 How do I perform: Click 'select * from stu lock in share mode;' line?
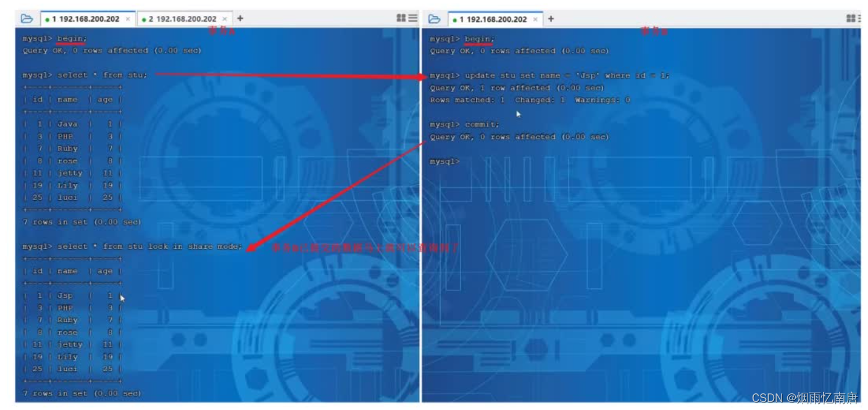133,246
